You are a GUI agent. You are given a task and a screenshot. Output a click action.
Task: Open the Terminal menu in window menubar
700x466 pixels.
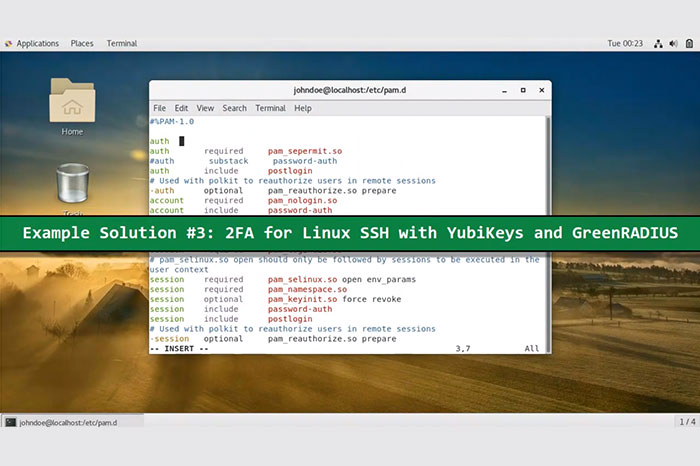(270, 108)
